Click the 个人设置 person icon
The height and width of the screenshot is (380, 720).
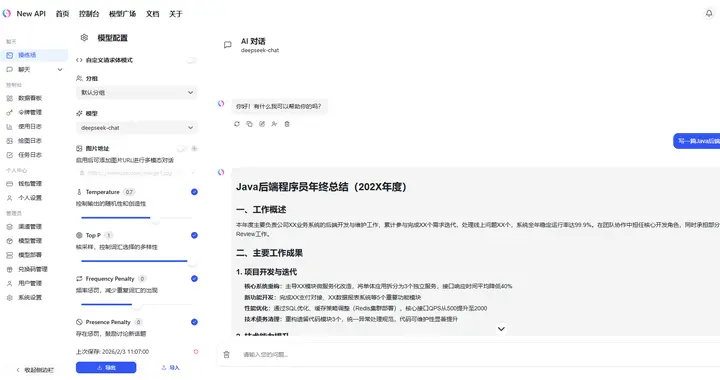[10, 198]
